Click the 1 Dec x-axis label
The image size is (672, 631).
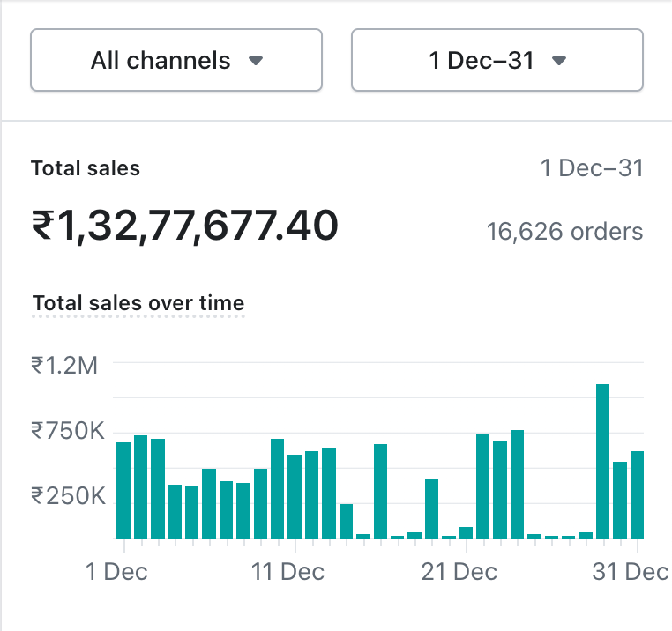coord(116,572)
